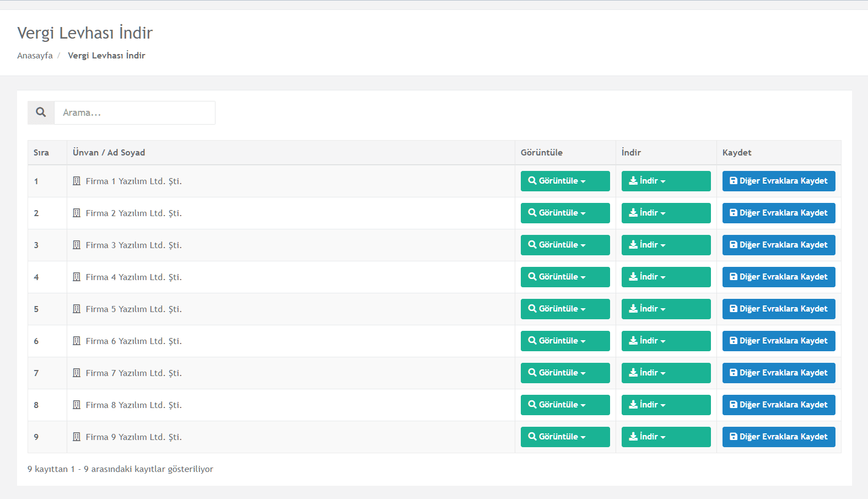868x499 pixels.
Task: Open Görüntüle dropdown for Firma 7
Action: pos(565,373)
